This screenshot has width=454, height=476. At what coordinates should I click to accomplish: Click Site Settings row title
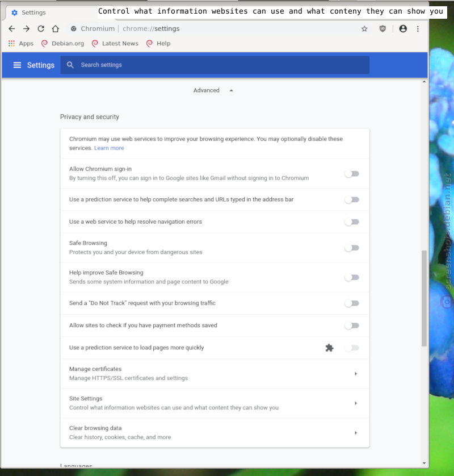pyautogui.click(x=86, y=399)
